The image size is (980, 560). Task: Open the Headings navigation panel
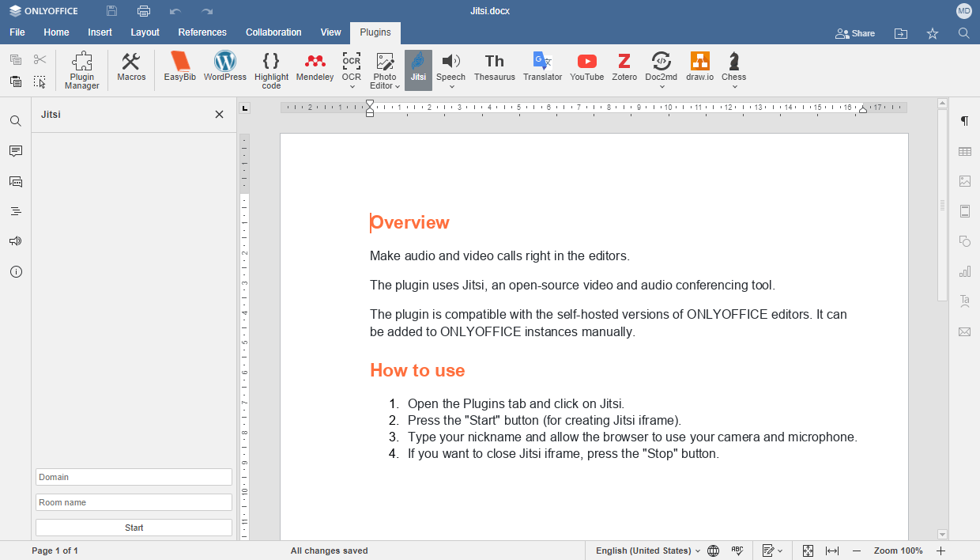tap(16, 211)
